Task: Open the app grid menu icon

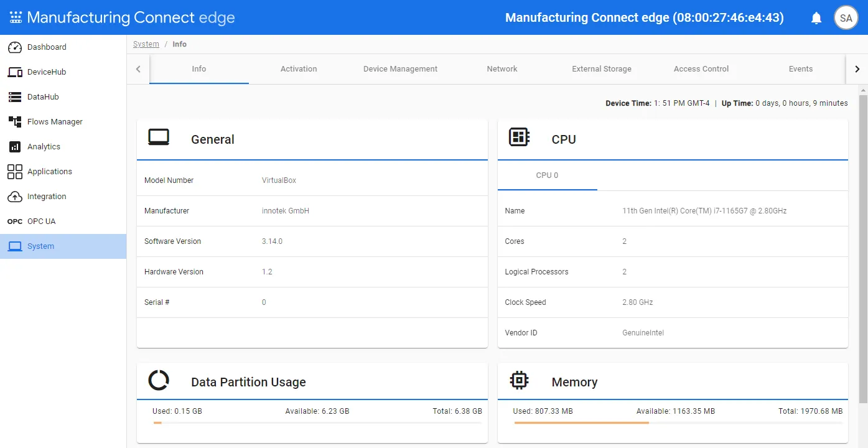Action: (x=16, y=17)
